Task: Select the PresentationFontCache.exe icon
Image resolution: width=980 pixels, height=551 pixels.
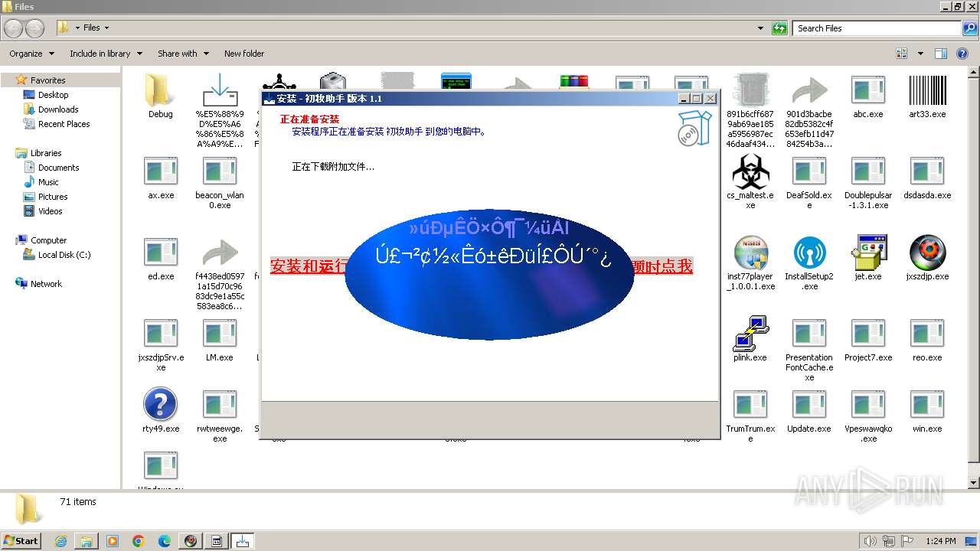Action: (809, 334)
